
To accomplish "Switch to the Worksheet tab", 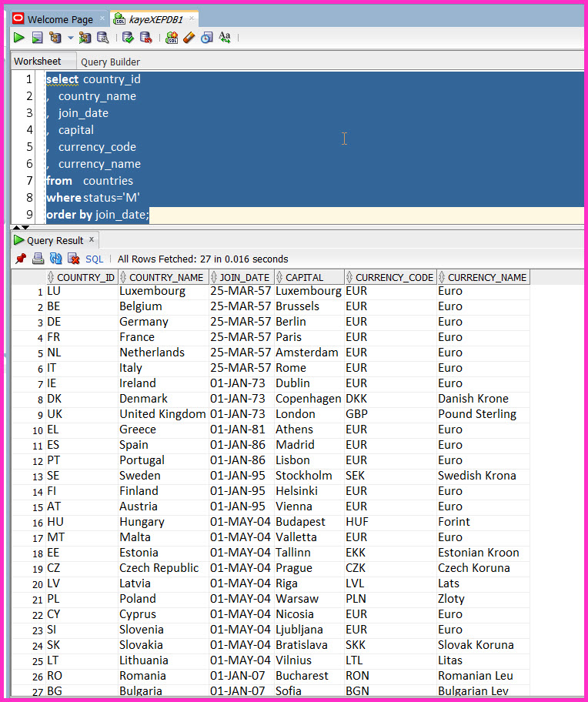I will click(38, 62).
